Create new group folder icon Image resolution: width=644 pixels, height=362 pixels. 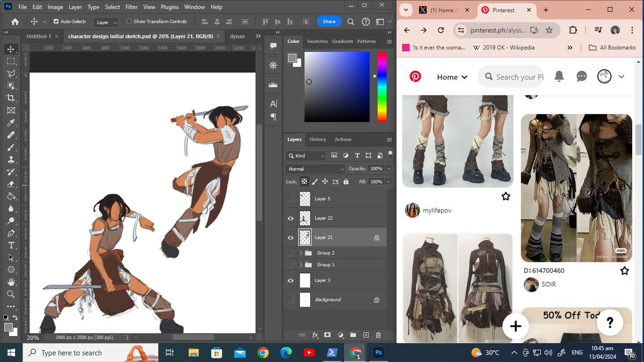[353, 335]
